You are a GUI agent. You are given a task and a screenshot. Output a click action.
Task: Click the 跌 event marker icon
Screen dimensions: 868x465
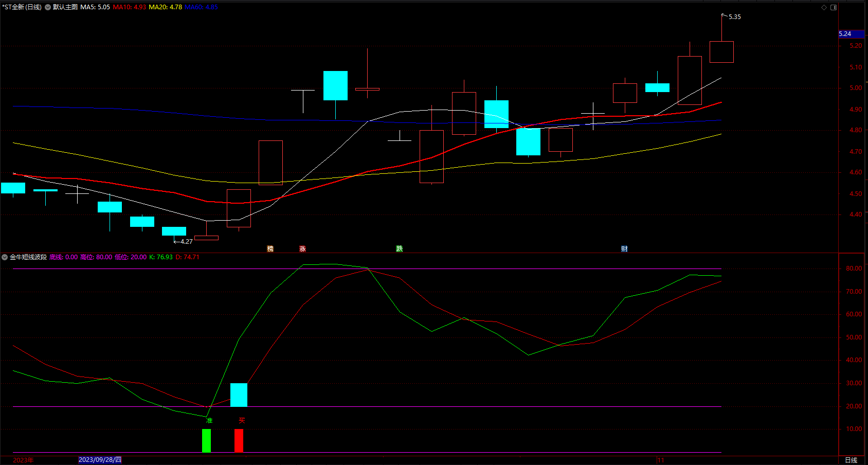coord(400,249)
